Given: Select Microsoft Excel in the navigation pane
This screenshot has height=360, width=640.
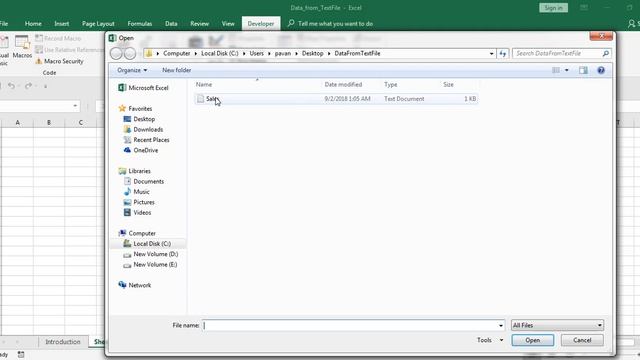Looking at the screenshot, I should (143, 88).
